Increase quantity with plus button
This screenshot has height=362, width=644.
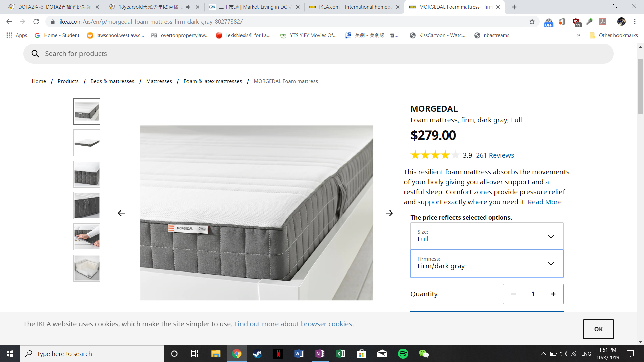[x=553, y=294]
